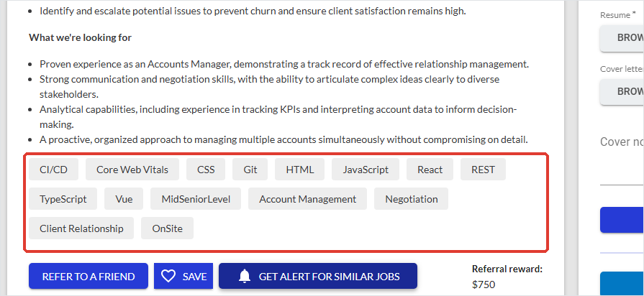
Task: Select the Core Web Vitals tag
Action: click(x=132, y=170)
